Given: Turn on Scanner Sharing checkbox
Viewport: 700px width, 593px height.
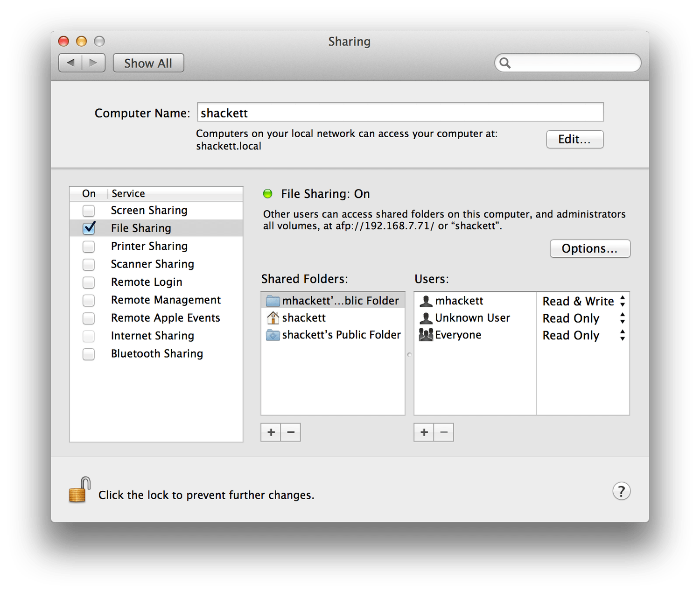Looking at the screenshot, I should (89, 264).
